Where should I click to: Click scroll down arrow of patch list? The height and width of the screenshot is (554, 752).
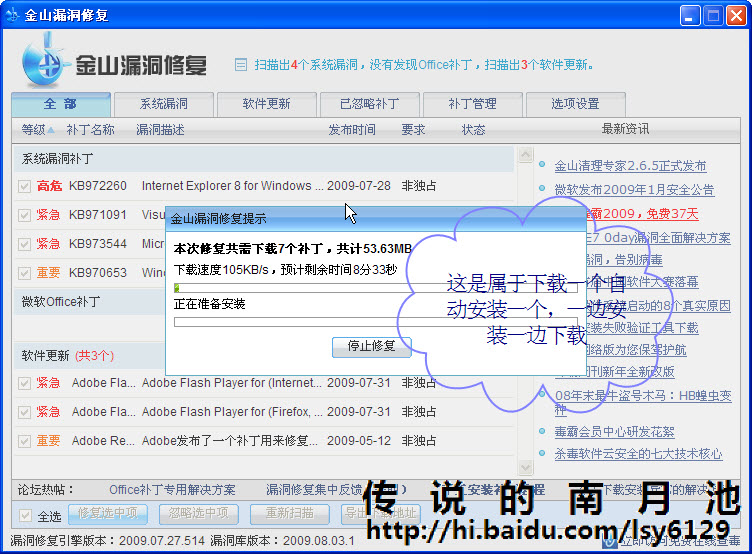point(526,467)
